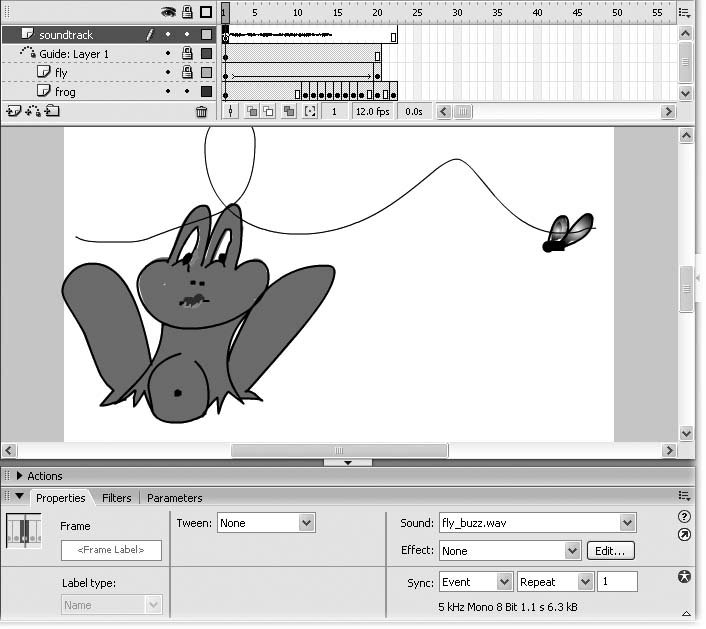Click the Center Frame icon
Screen dimensions: 706x629
click(231, 112)
